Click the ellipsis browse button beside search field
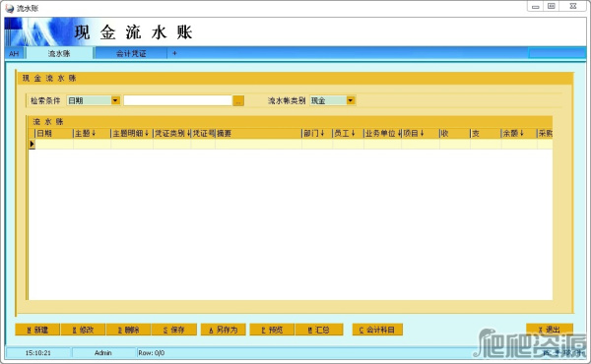 pyautogui.click(x=238, y=100)
